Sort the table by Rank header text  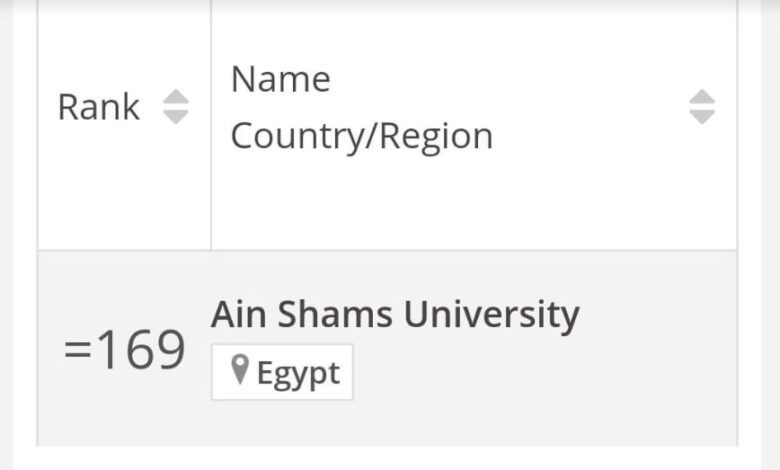(x=99, y=107)
